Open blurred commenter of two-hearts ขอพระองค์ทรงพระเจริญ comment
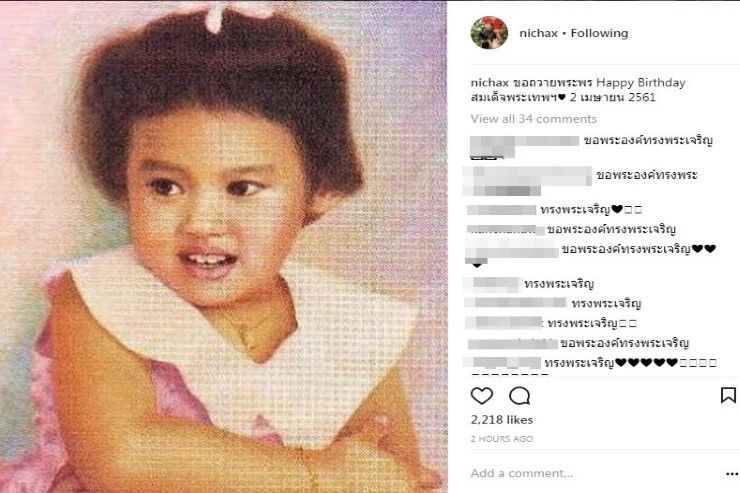This screenshot has height=493, width=740. 513,249
